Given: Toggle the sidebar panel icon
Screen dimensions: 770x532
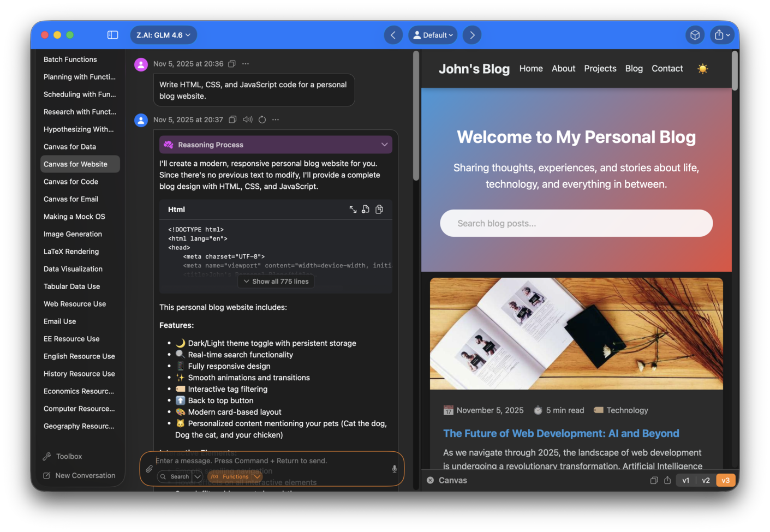Looking at the screenshot, I should pos(112,34).
